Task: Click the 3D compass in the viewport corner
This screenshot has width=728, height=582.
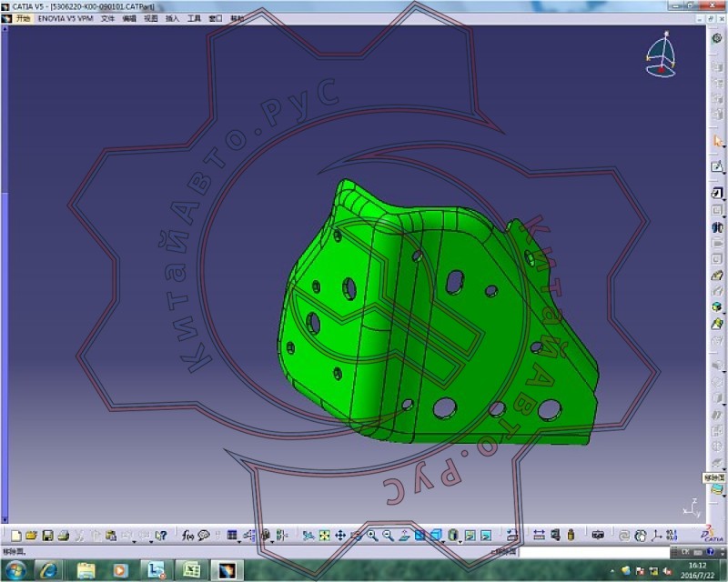Action: point(662,54)
